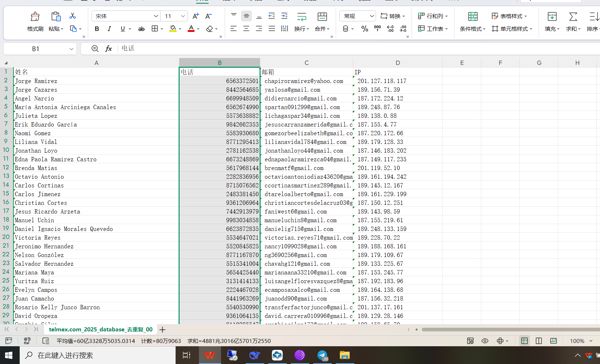Open the Rows and Columns dropdown
The height and width of the screenshot is (364, 600).
coord(433,16)
